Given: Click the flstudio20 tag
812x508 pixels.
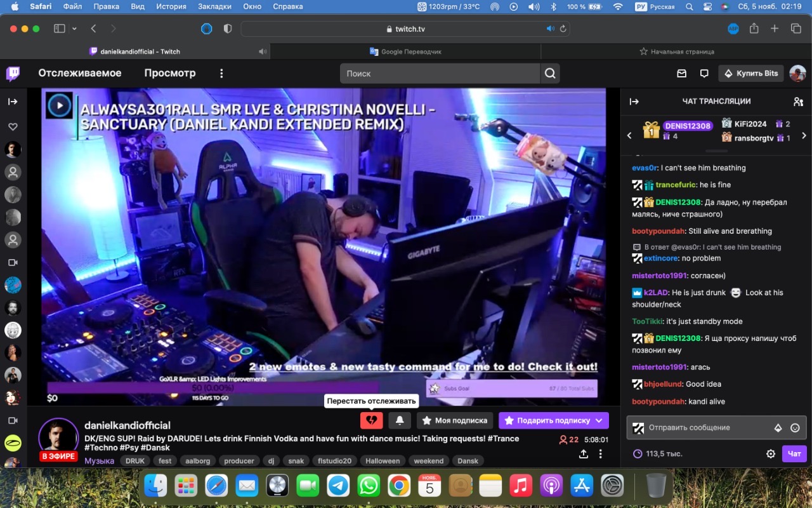Looking at the screenshot, I should 333,461.
